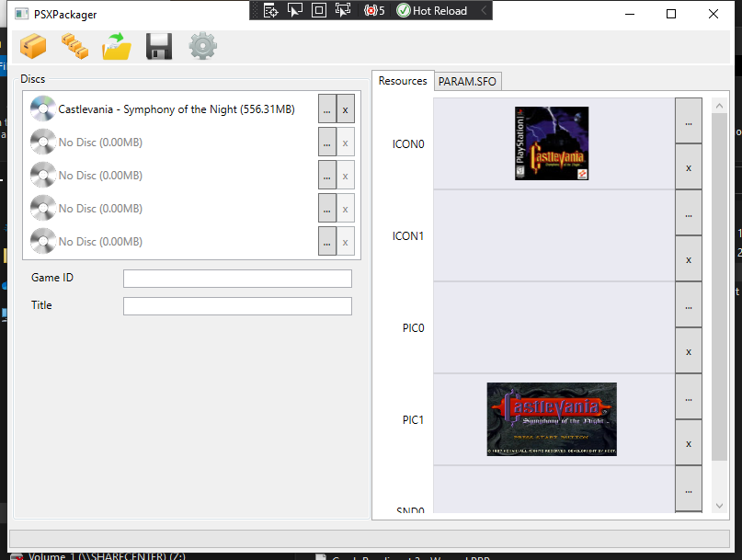The image size is (742, 560).
Task: Click the floppy disk save icon
Action: [159, 46]
